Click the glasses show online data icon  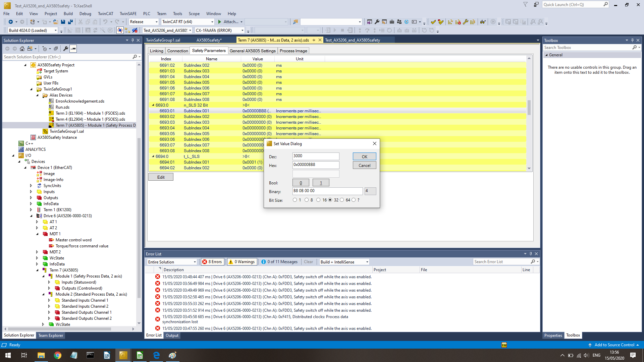coord(483,22)
